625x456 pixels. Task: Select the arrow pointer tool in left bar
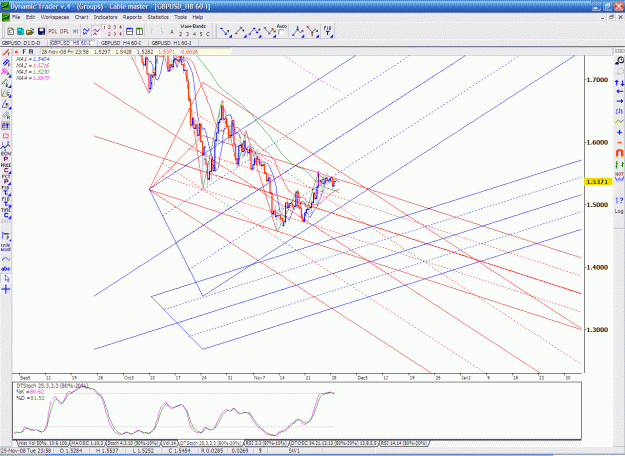tap(6, 279)
